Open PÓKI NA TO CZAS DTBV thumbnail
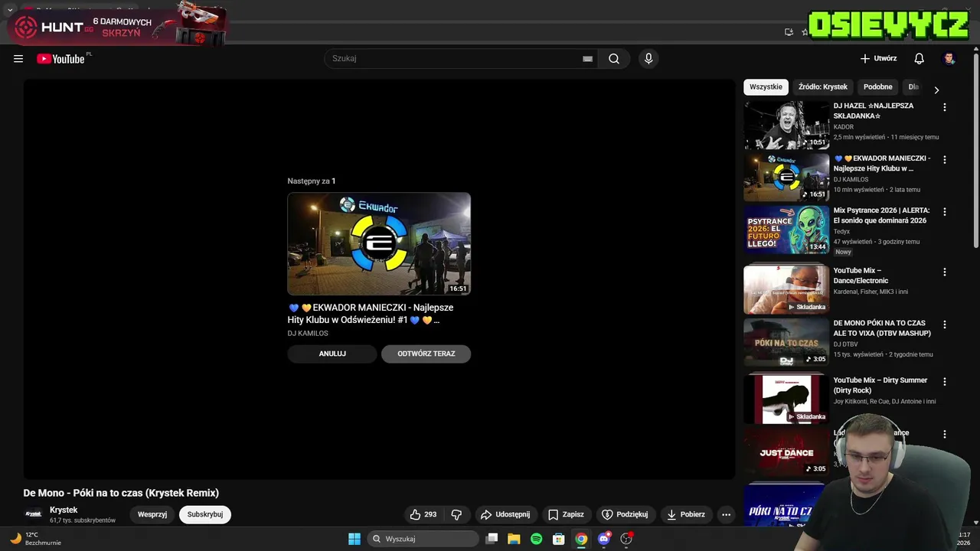This screenshot has width=980, height=551. coord(786,341)
